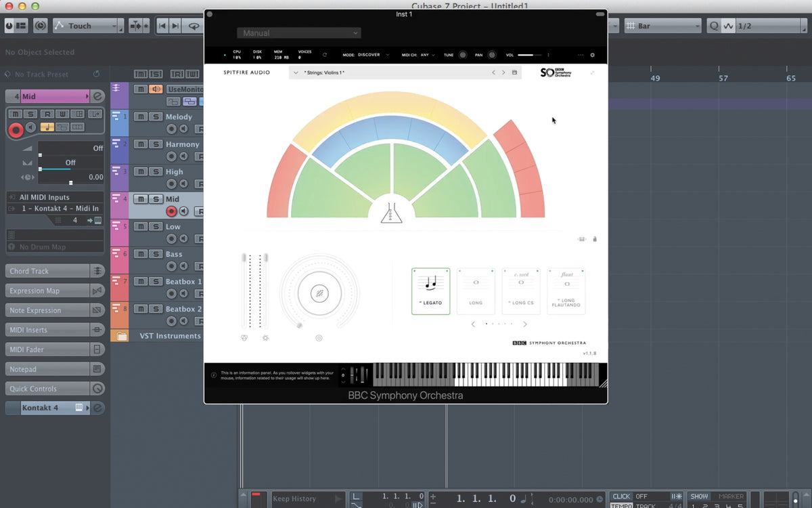Adjust the Vol slider in plugin header

click(530, 55)
